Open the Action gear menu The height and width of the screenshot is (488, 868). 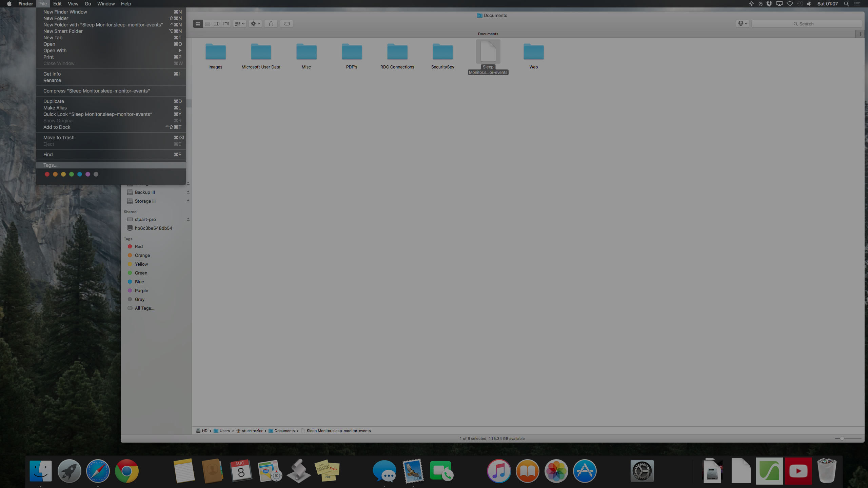tap(255, 24)
